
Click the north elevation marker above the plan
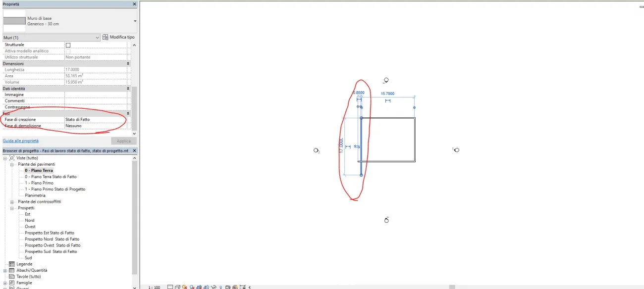(386, 80)
